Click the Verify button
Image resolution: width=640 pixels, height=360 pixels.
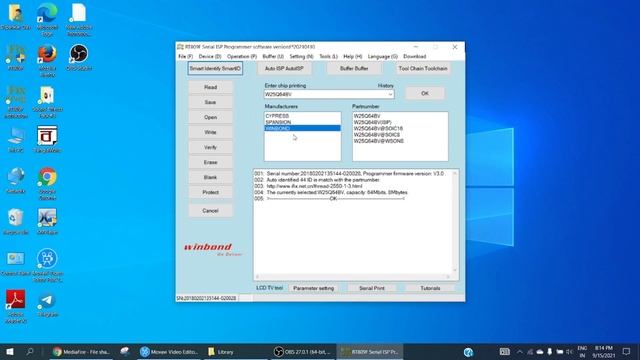tap(210, 147)
